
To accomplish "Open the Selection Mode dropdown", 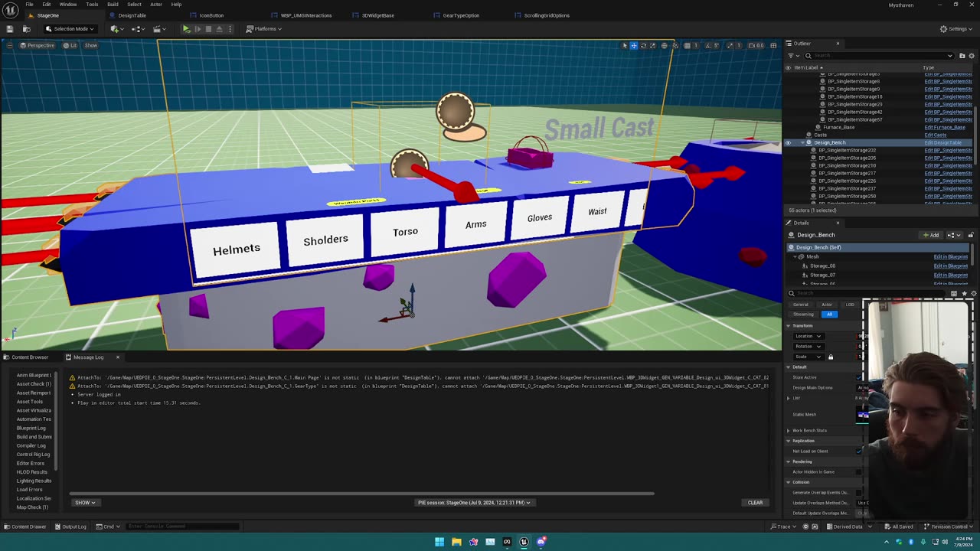I will (69, 29).
